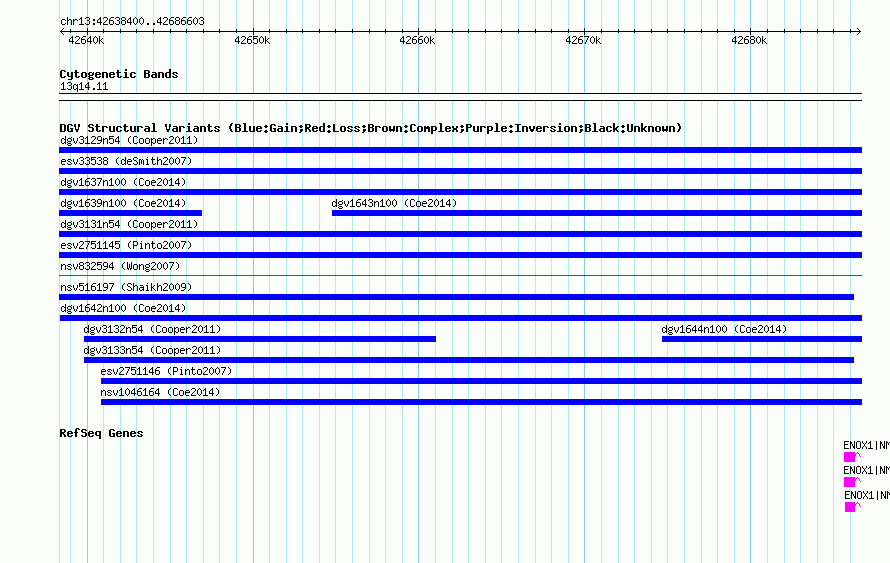Open the dgv1643n100 (Coe2014) label

pos(394,203)
